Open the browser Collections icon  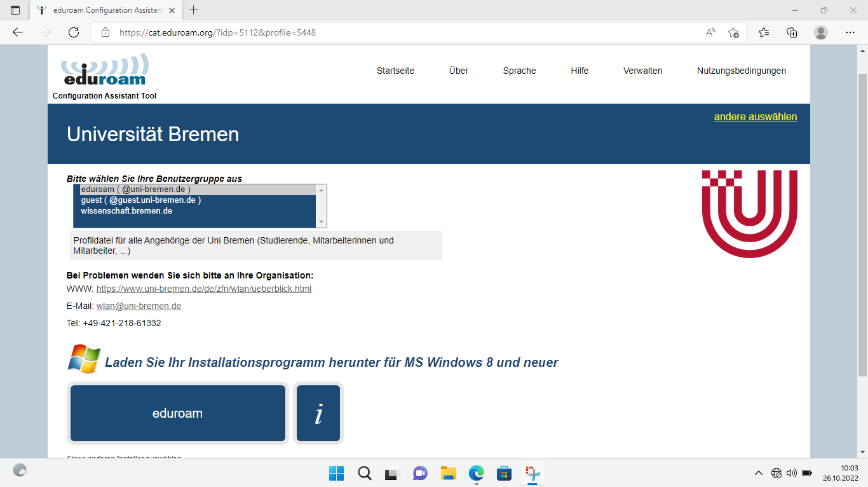click(x=792, y=32)
